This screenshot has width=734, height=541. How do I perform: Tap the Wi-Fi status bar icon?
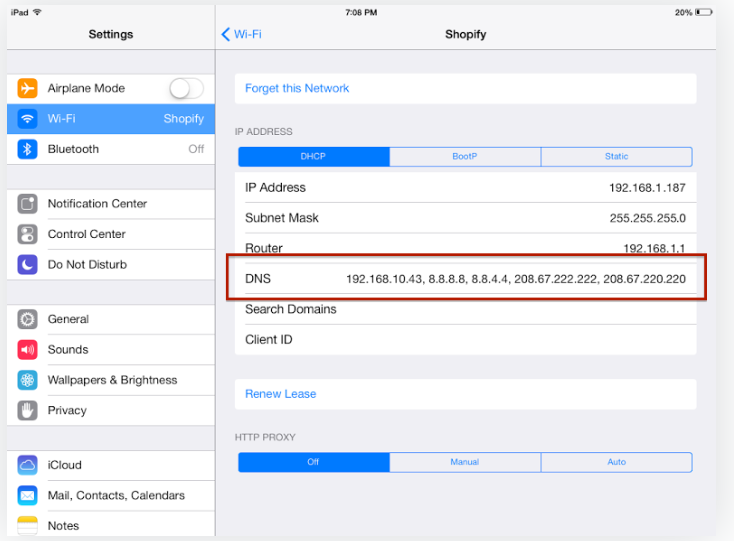click(x=37, y=12)
